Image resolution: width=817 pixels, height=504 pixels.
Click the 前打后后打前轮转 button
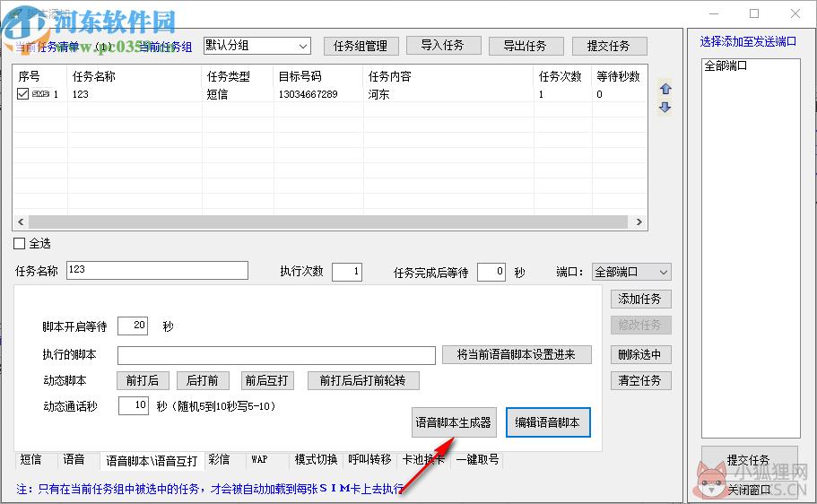[x=362, y=380]
